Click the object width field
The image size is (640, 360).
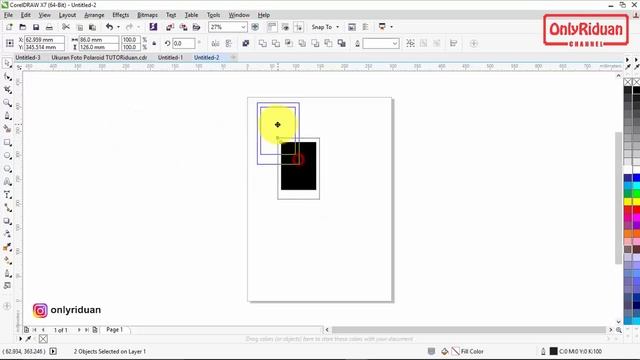[98, 40]
